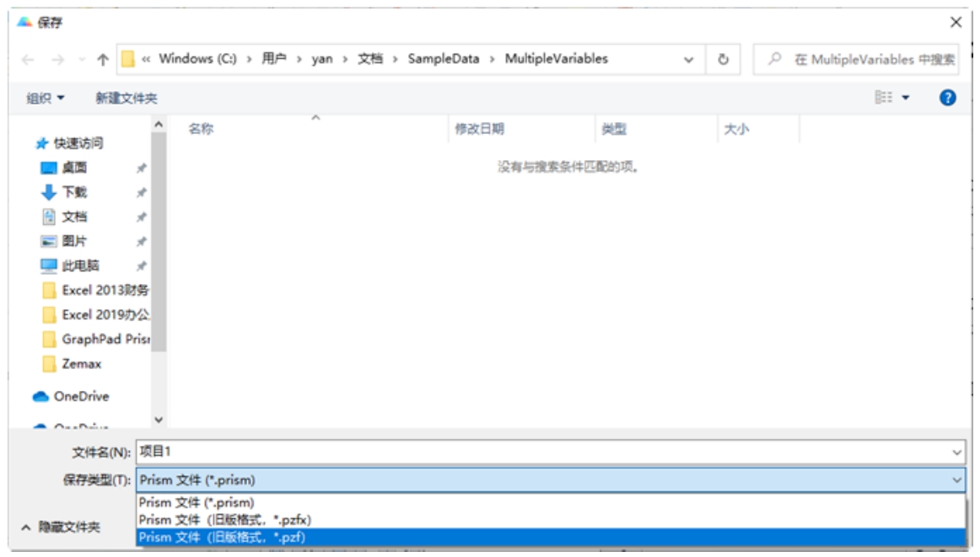This screenshot has width=980, height=557.
Task: Click 下载 pin icon
Action: point(141,192)
